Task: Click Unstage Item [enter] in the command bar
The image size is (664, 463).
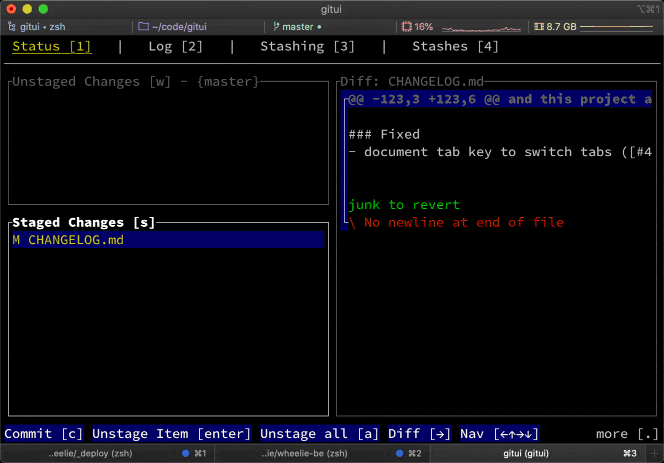Action: [x=172, y=434]
